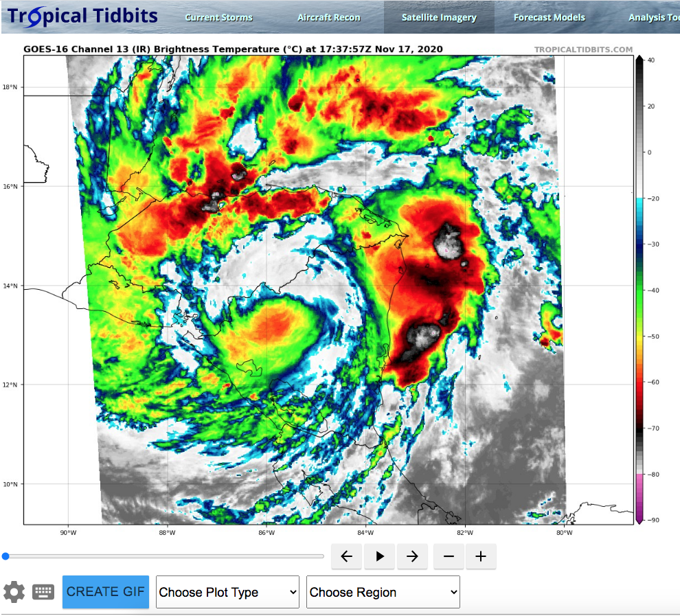Click the GOES-16 infrared satellite image
Screen dimensions: 680x616
click(328, 290)
